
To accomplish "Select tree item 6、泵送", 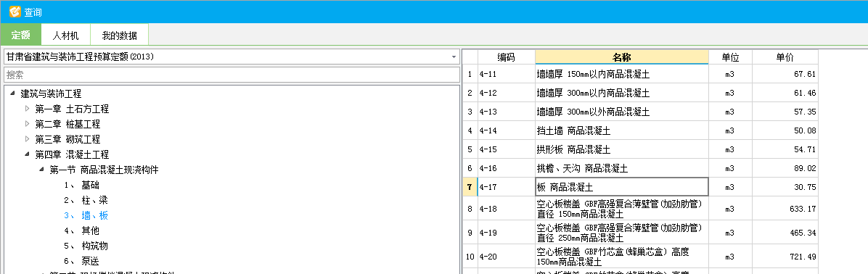I will pos(81,261).
